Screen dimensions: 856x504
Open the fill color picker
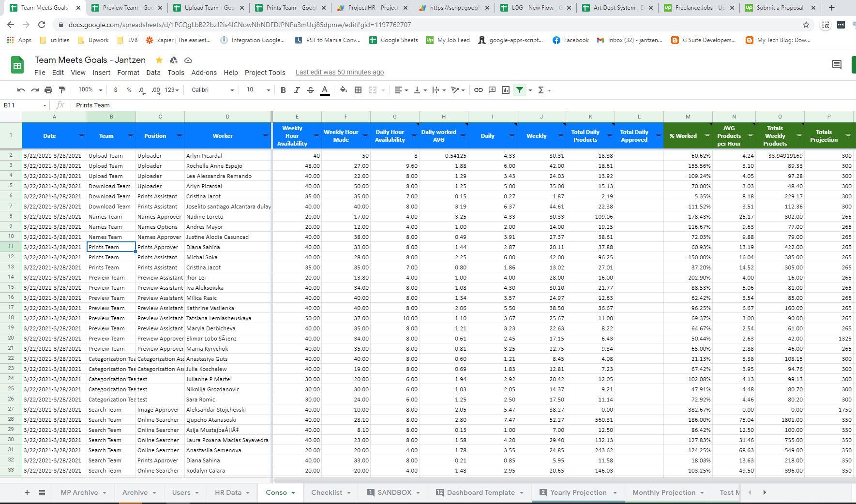tap(343, 90)
